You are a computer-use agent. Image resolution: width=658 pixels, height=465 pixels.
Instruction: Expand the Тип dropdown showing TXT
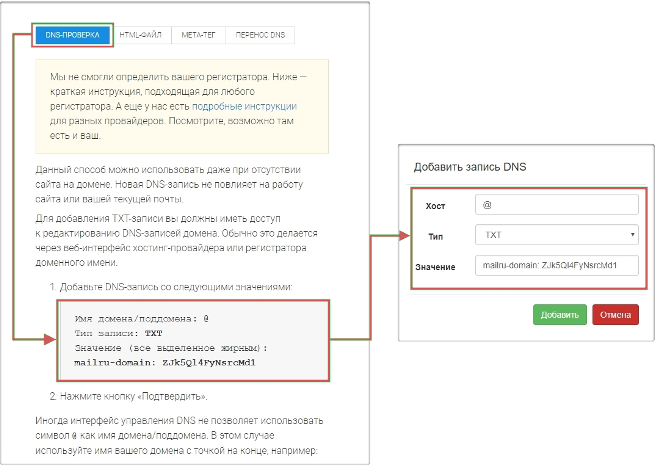tap(557, 235)
